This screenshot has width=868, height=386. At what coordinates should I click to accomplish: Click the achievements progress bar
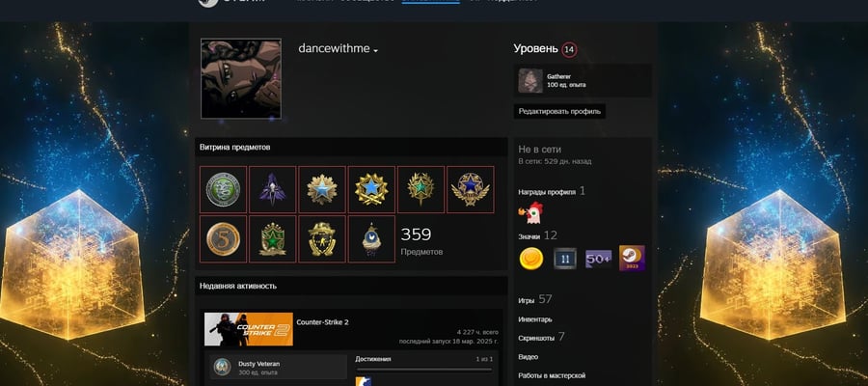[x=424, y=369]
